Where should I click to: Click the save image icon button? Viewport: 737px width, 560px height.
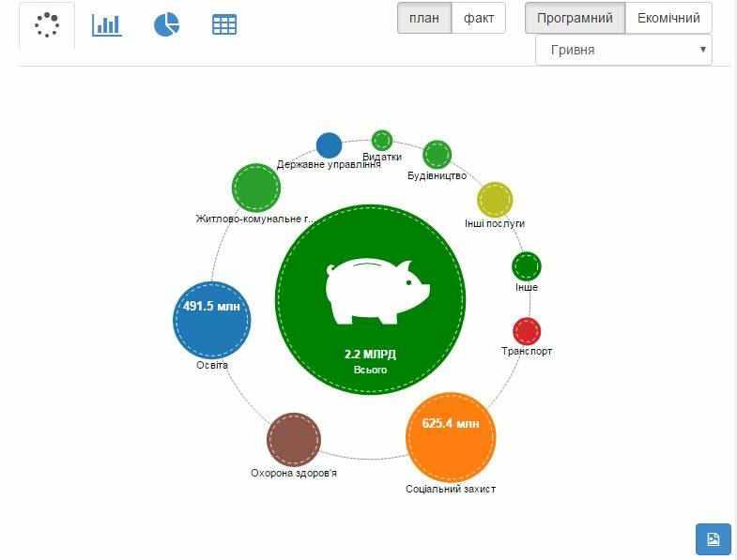tap(713, 538)
